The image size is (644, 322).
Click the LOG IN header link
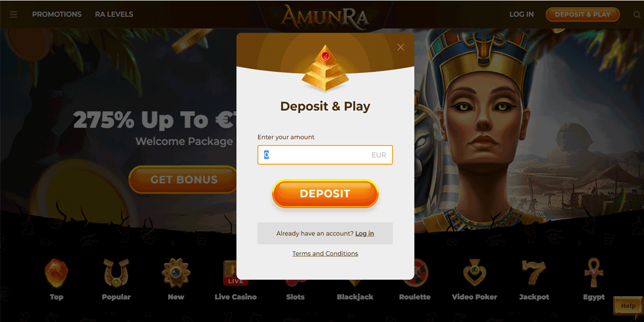[x=522, y=15]
